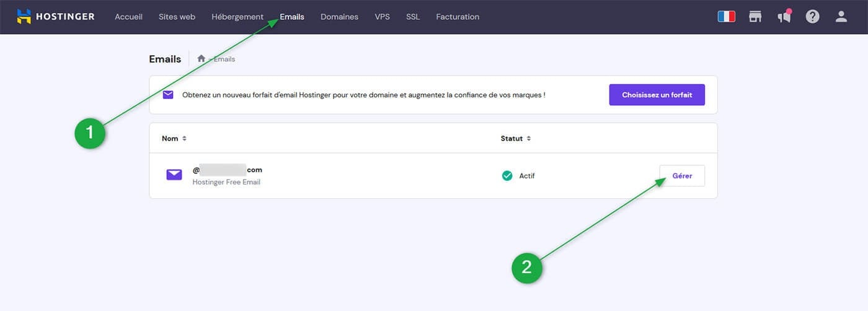The width and height of the screenshot is (868, 311).
Task: Navigate to the Domaines section
Action: point(339,17)
